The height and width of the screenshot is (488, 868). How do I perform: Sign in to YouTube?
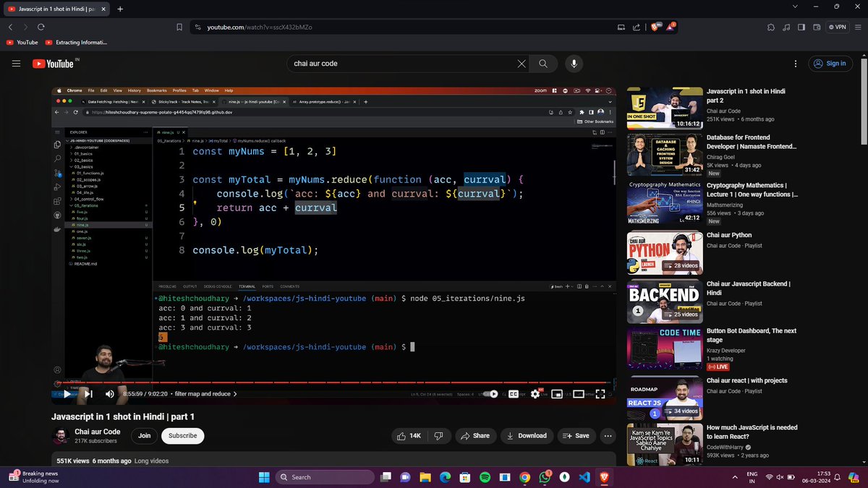tap(830, 64)
